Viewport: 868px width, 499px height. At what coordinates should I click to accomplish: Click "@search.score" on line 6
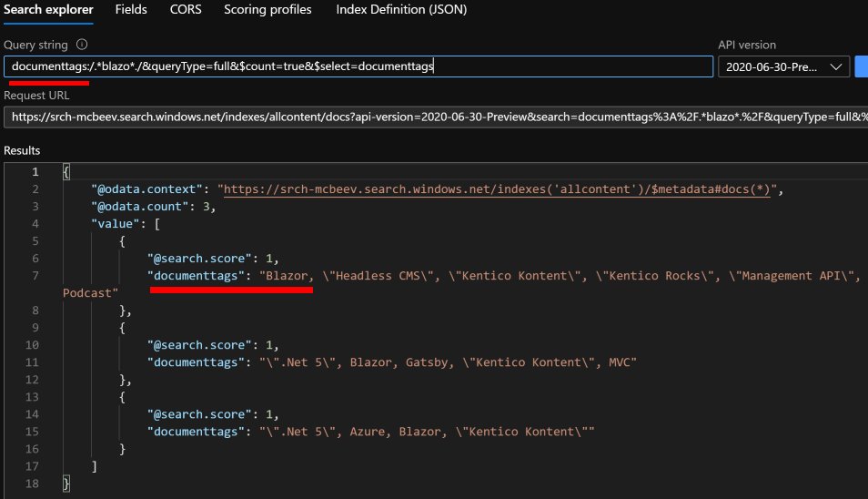(x=199, y=259)
